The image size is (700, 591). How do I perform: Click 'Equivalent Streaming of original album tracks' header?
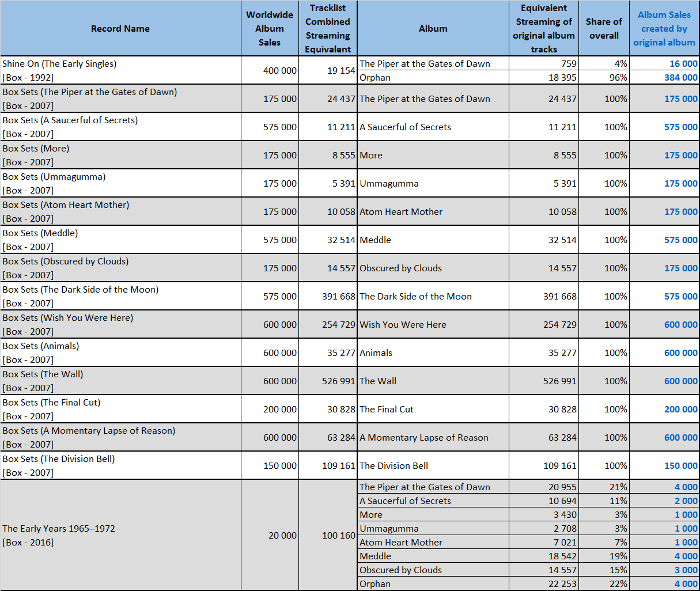tap(544, 28)
